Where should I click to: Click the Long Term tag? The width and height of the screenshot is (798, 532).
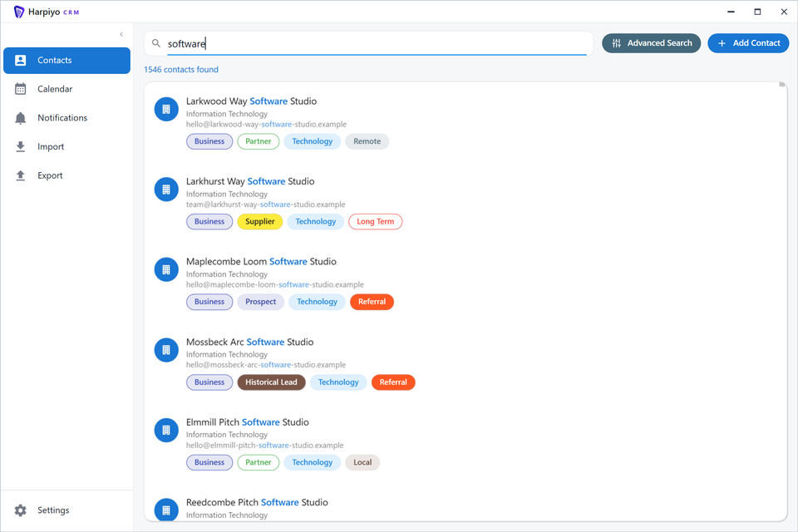tap(375, 221)
